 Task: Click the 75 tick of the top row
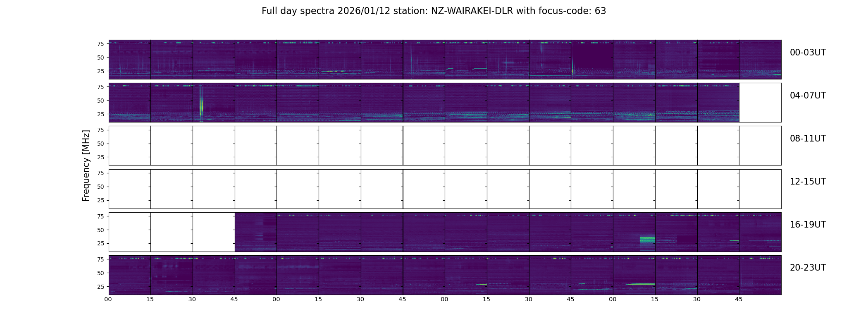(100, 44)
